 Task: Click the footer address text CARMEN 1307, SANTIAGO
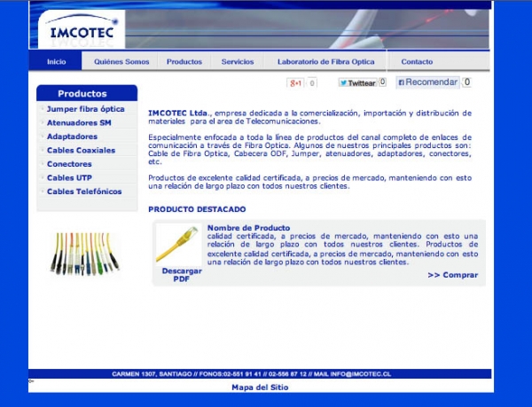click(x=152, y=374)
